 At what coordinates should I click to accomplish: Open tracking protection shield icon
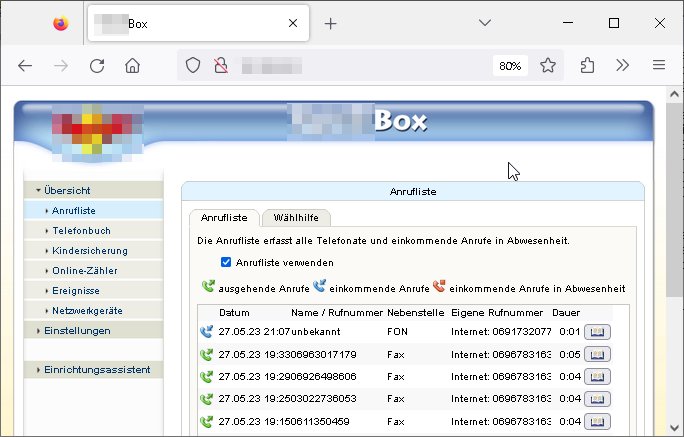click(193, 66)
